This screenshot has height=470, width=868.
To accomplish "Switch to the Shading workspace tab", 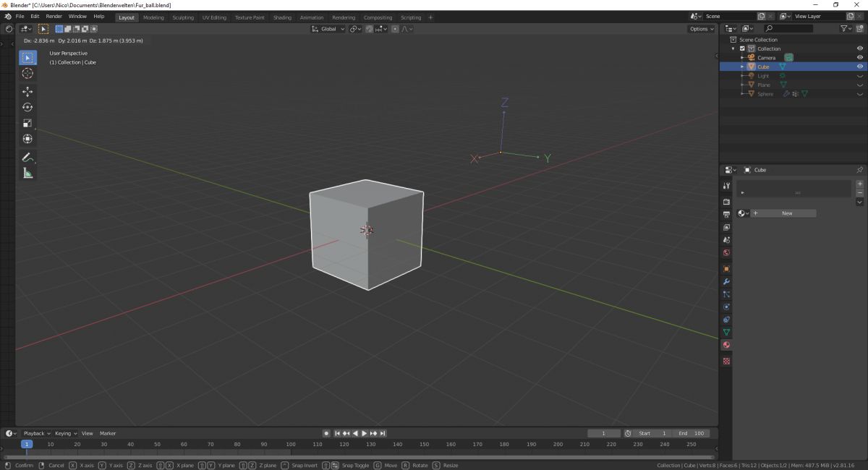I will click(282, 17).
